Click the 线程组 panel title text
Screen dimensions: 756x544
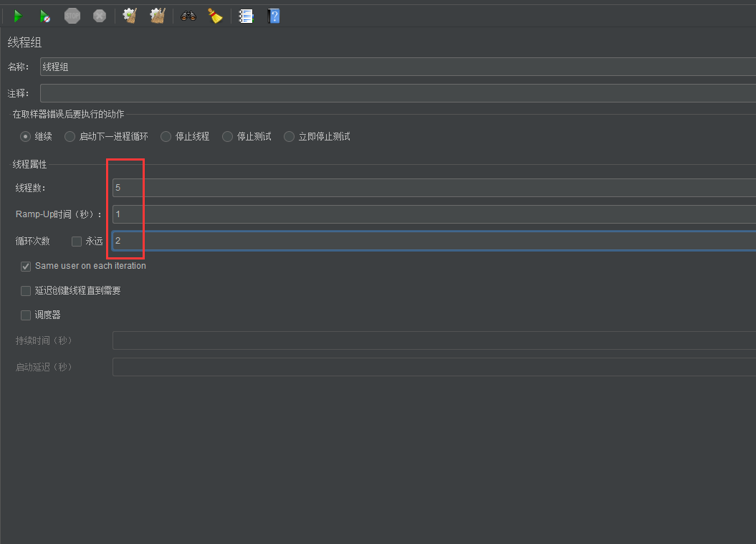(24, 42)
